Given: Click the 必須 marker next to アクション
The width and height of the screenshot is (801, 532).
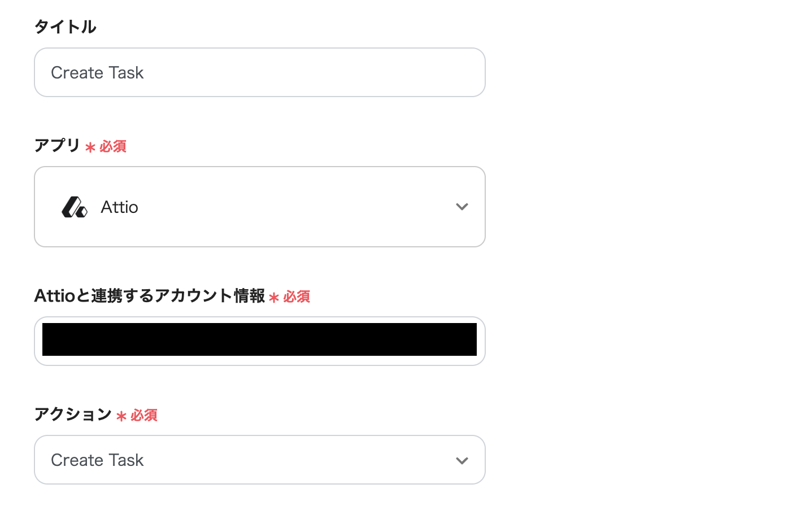Looking at the screenshot, I should [x=144, y=415].
